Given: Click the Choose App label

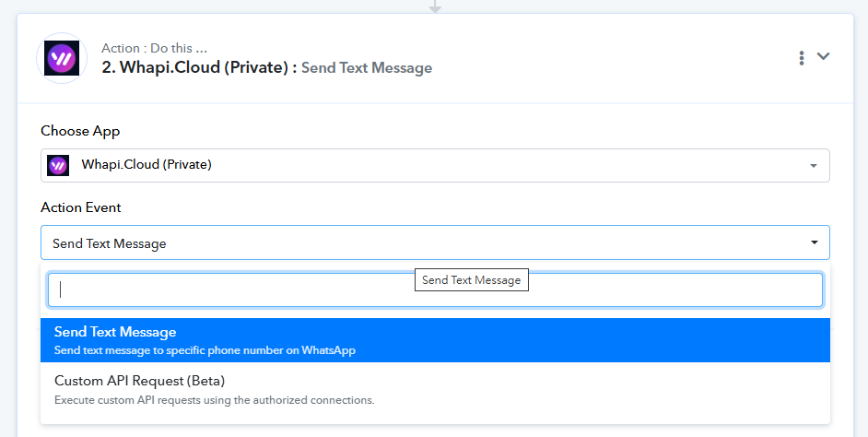Looking at the screenshot, I should [80, 131].
